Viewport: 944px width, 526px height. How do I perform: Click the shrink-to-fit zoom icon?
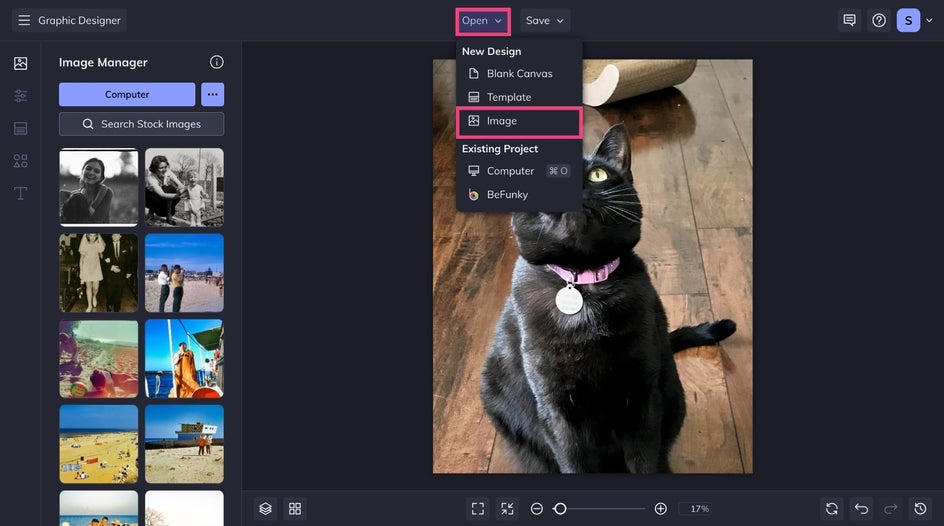[508, 509]
